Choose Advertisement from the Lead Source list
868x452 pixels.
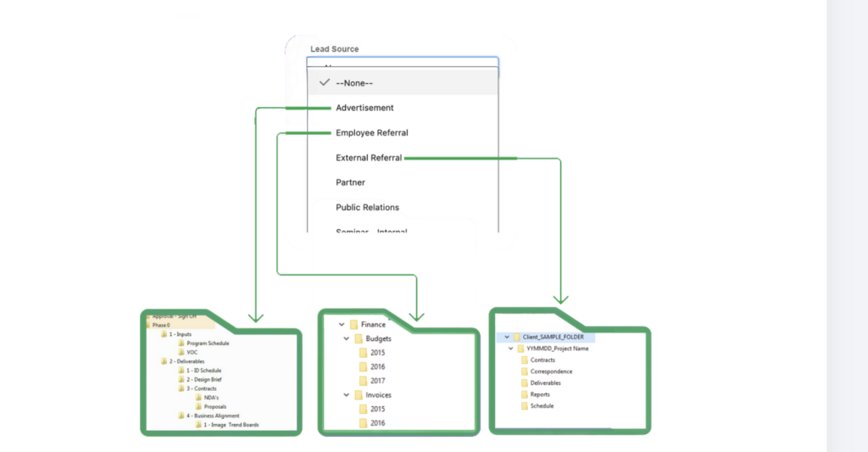pyautogui.click(x=364, y=108)
